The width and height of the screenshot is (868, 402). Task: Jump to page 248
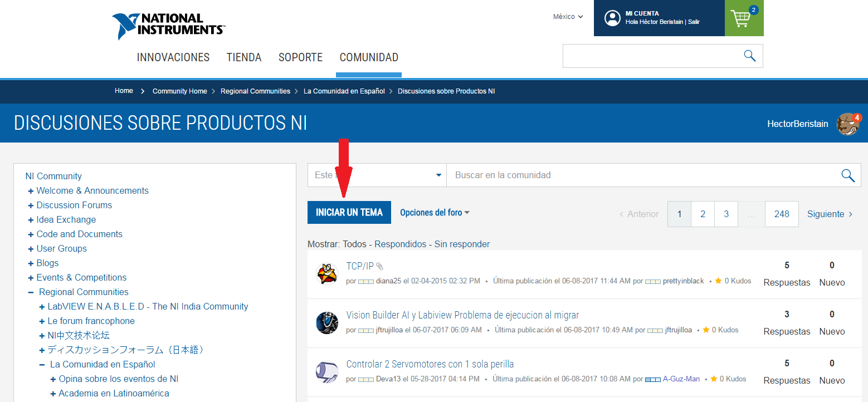point(782,214)
